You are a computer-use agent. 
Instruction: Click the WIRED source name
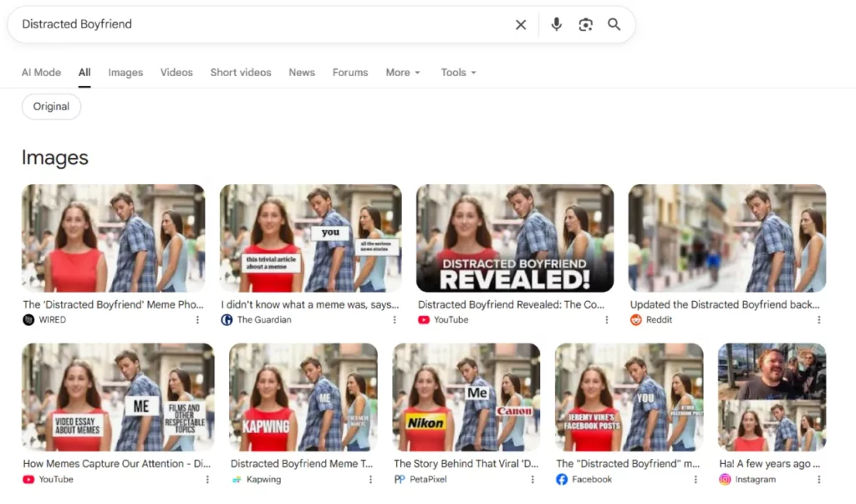pyautogui.click(x=53, y=320)
